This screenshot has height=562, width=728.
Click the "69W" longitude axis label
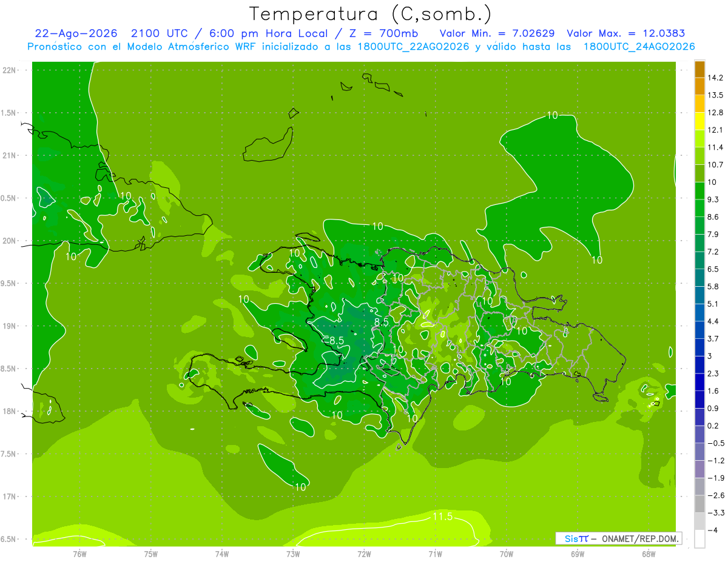tap(577, 554)
